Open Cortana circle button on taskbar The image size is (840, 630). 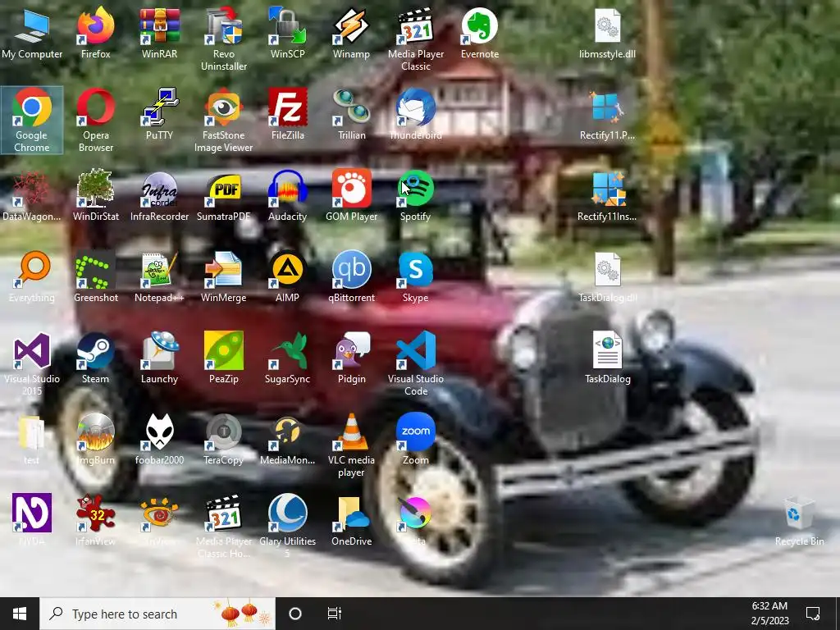tap(295, 614)
